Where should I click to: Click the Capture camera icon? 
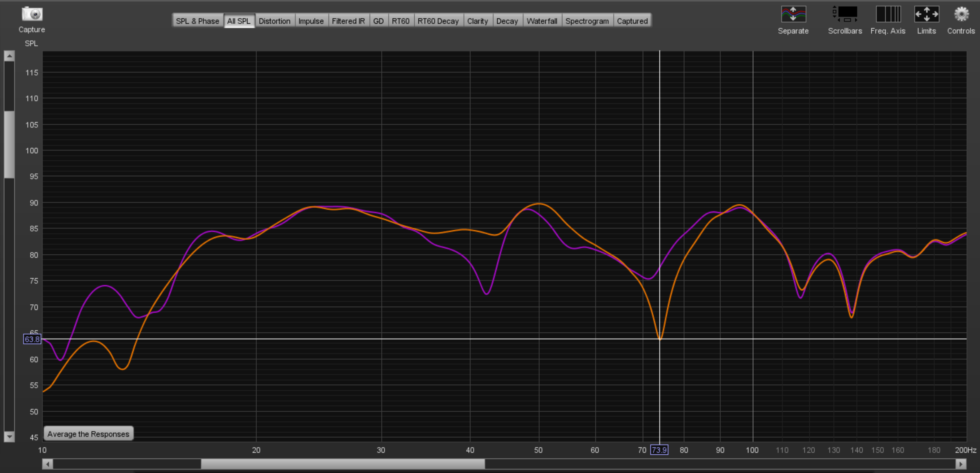[32, 15]
